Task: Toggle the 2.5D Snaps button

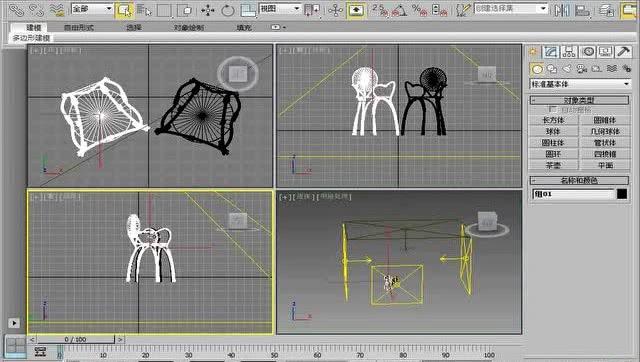Action: click(x=380, y=10)
